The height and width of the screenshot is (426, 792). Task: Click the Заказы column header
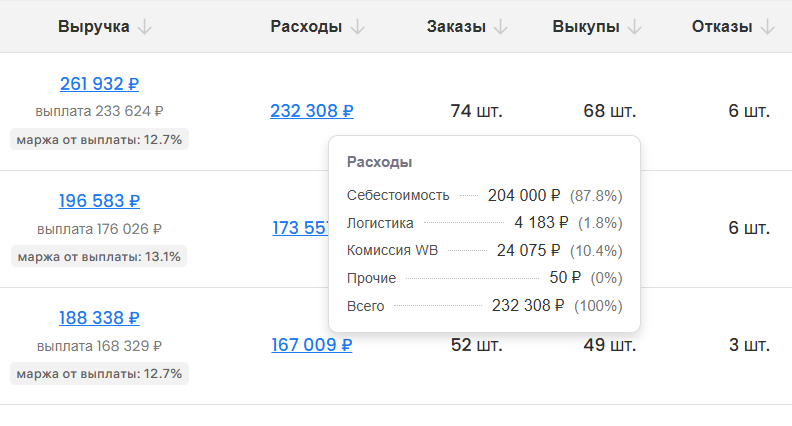coord(456,26)
